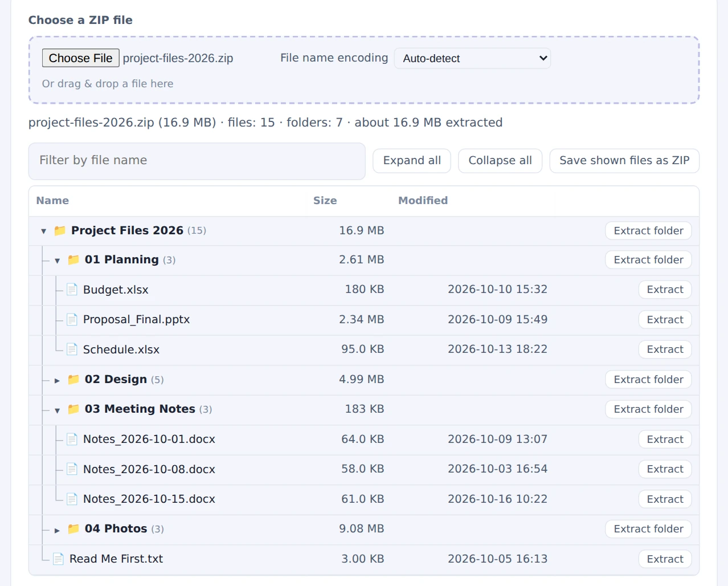Click the Collapse all button
The width and height of the screenshot is (728, 586).
(x=500, y=161)
